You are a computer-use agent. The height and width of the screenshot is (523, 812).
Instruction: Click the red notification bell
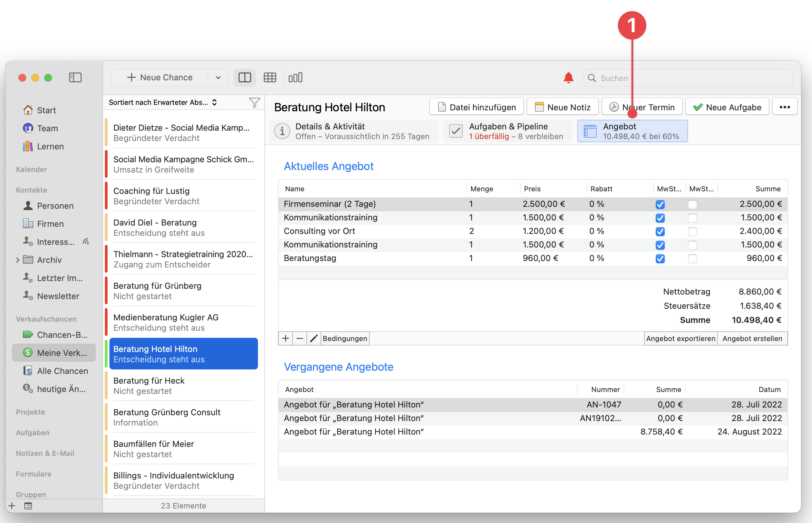[x=568, y=78]
